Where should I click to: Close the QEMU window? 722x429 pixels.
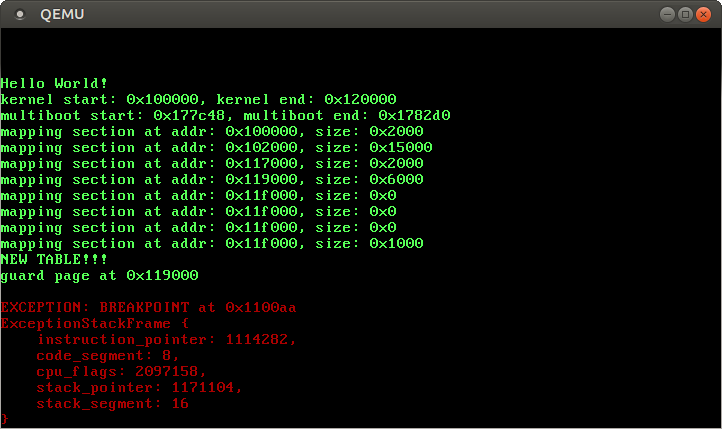click(x=703, y=14)
